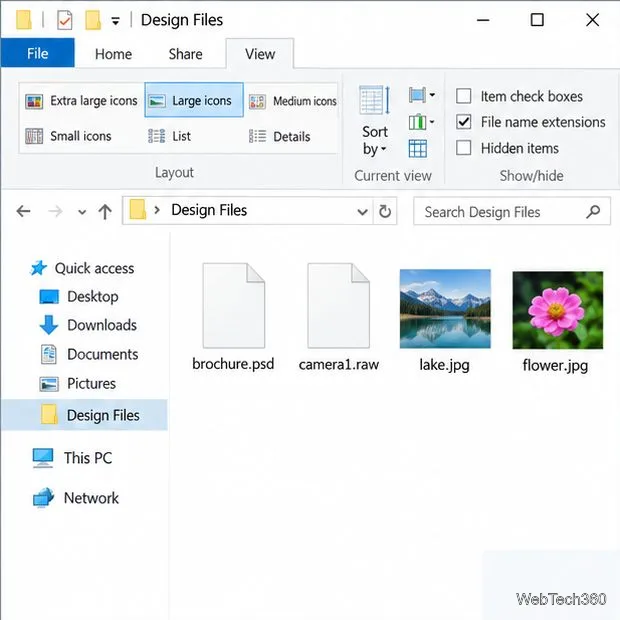
Task: Expand the address bar history dropdown
Action: point(362,212)
